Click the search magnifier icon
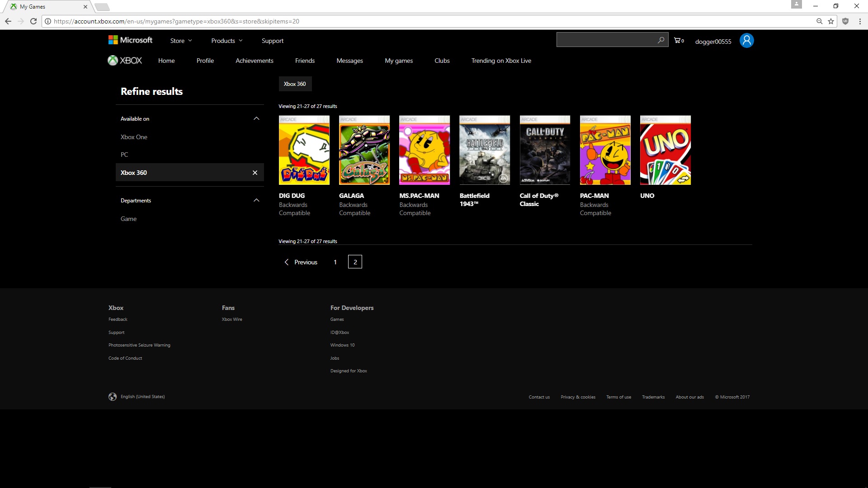 pyautogui.click(x=660, y=40)
